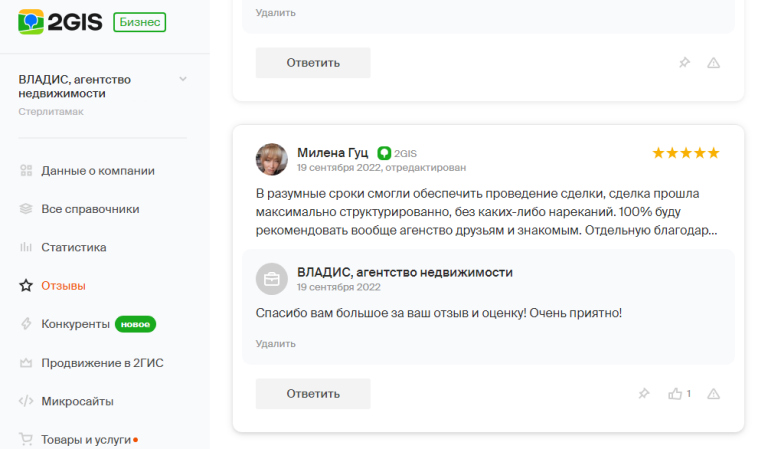Open Данные о компании section
The width and height of the screenshot is (768, 449).
(98, 170)
